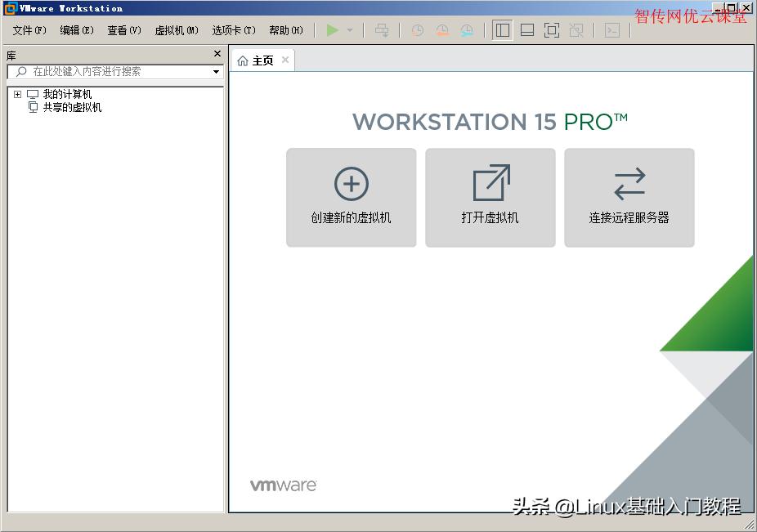
Task: Click the window resize grip corner
Action: tap(750, 525)
